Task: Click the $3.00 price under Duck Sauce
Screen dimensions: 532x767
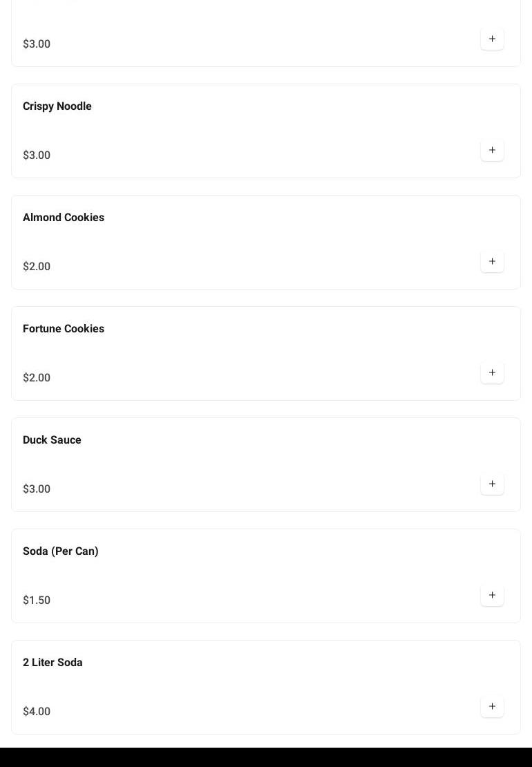Action: point(37,489)
